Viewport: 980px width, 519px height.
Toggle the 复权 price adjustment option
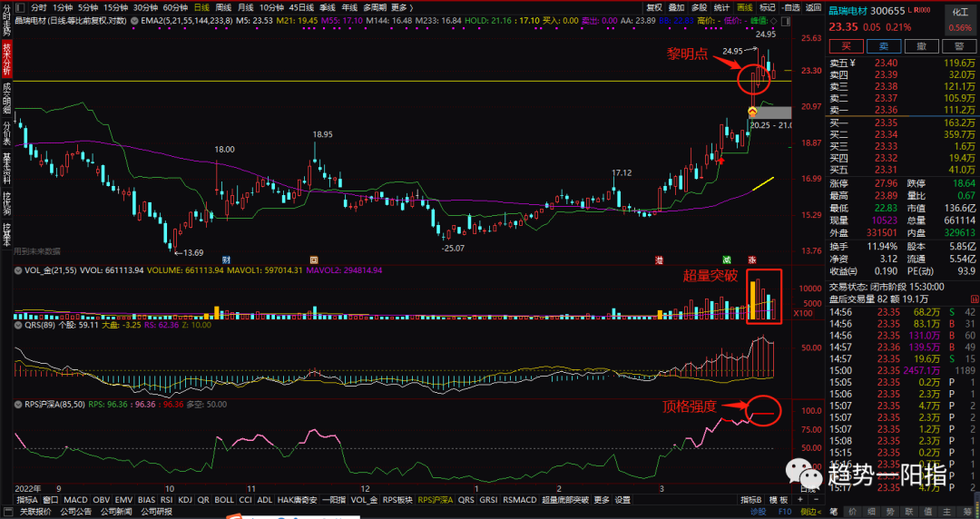[653, 7]
